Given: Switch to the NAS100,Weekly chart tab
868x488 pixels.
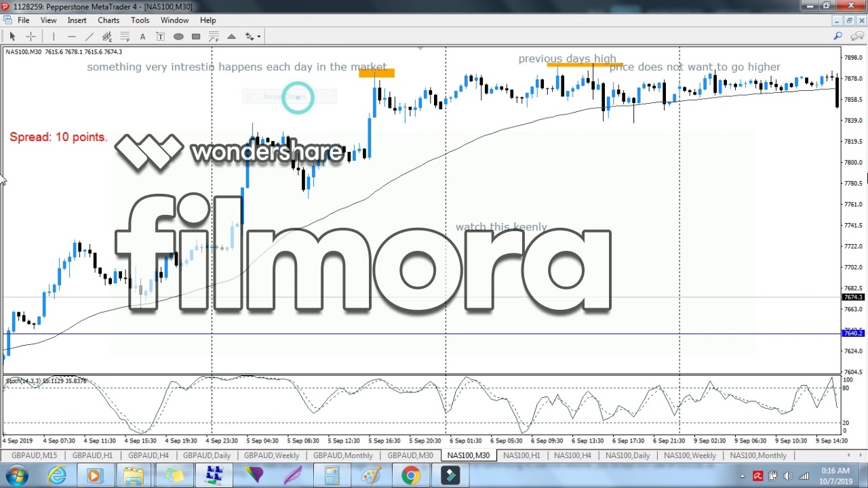Looking at the screenshot, I should click(690, 455).
